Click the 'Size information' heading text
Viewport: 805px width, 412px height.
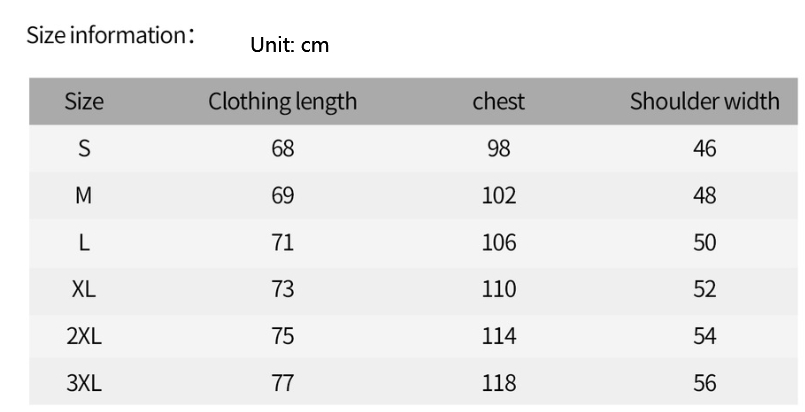[110, 35]
